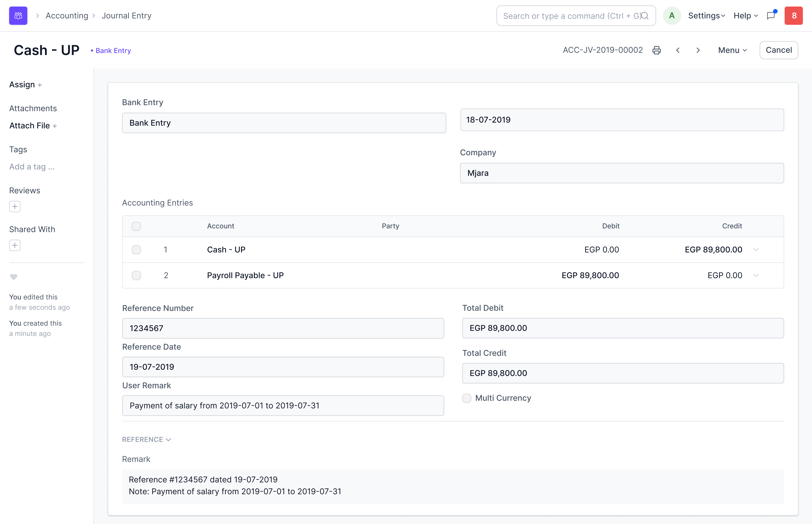Open the Accounting breadcrumb menu item
This screenshot has height=524, width=812.
coord(67,15)
